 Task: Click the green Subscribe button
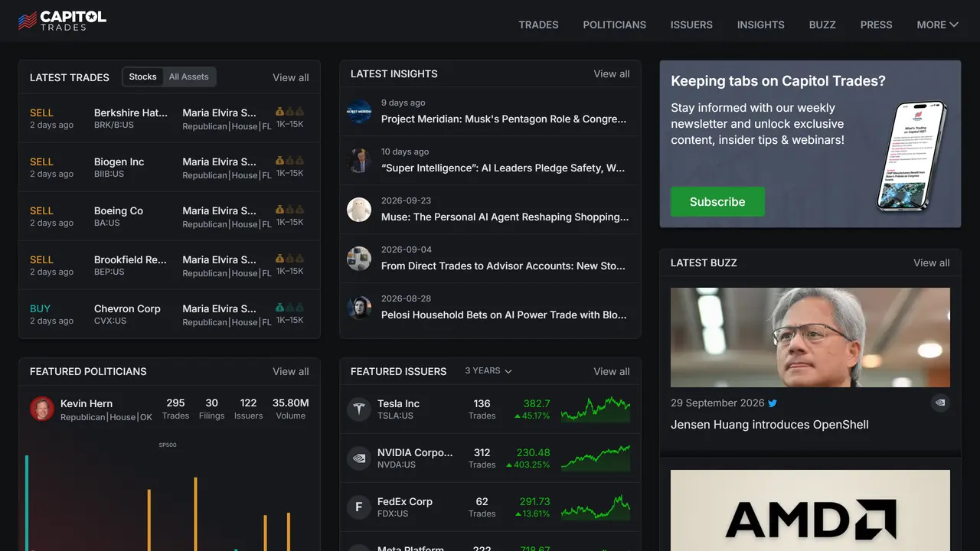pyautogui.click(x=717, y=202)
